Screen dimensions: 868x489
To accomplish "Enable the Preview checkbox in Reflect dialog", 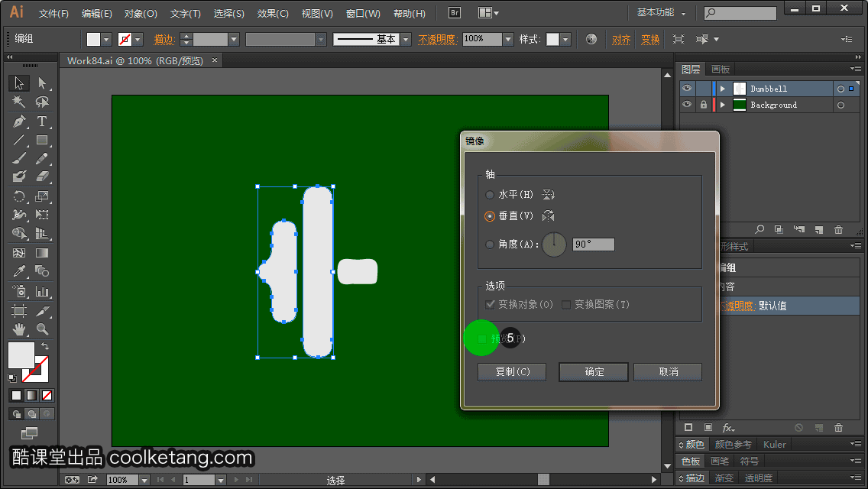I will (481, 338).
